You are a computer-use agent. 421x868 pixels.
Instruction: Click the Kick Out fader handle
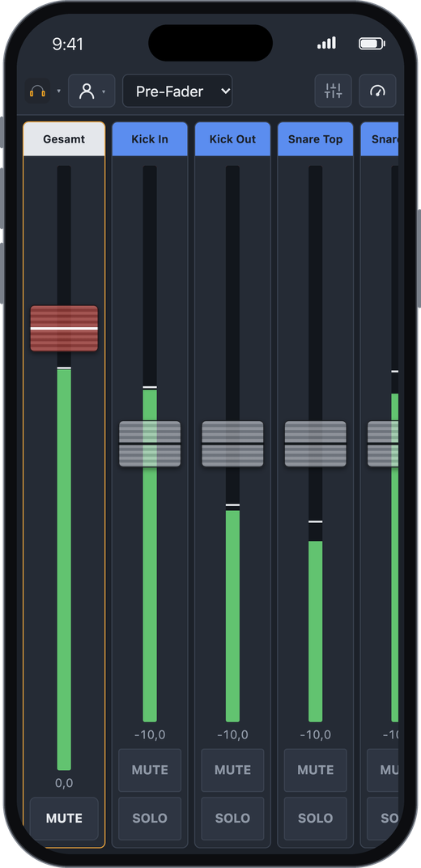232,444
